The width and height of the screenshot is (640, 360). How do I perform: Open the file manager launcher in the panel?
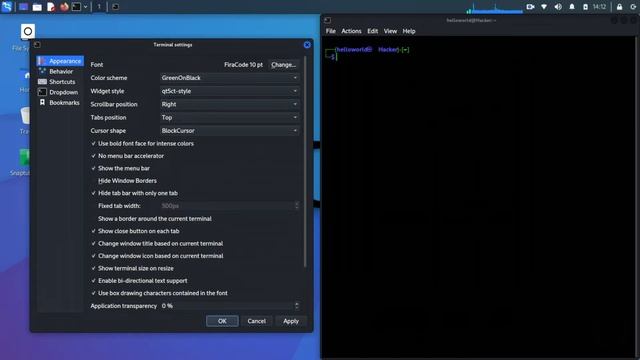(x=37, y=7)
